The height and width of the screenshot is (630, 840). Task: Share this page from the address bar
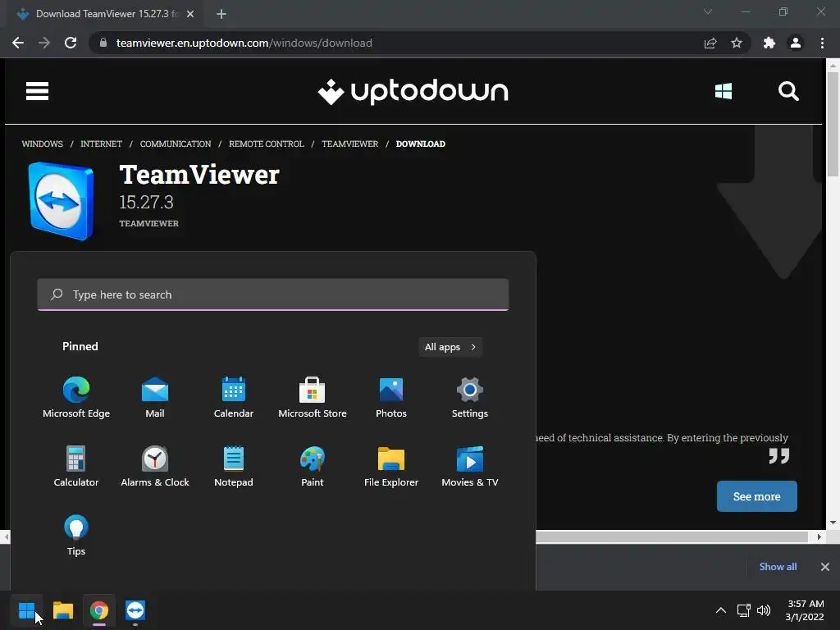(710, 43)
